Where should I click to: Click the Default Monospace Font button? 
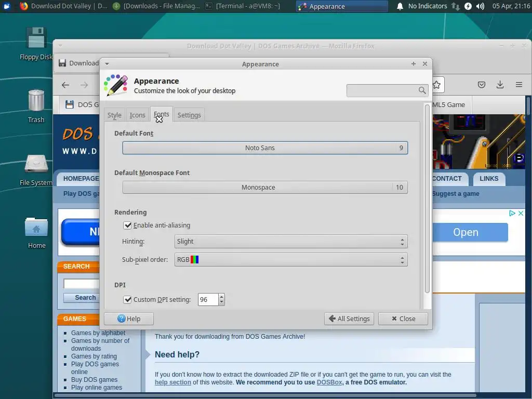tap(265, 187)
